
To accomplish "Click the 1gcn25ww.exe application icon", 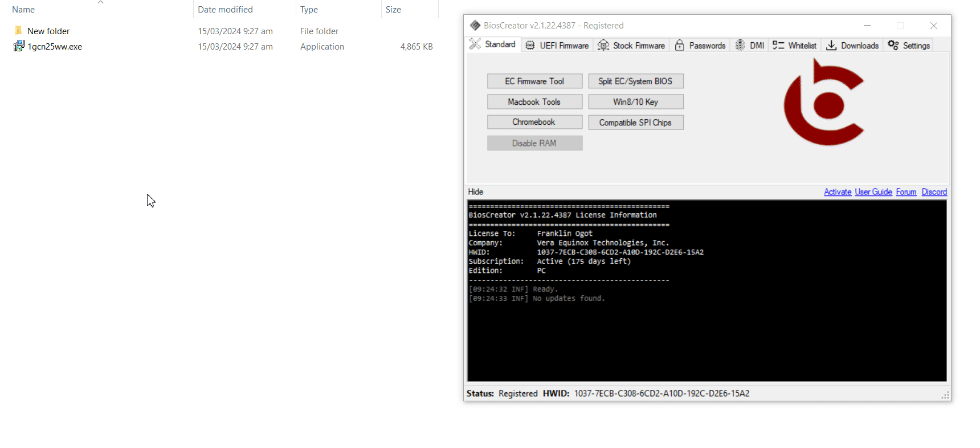I will pos(18,46).
